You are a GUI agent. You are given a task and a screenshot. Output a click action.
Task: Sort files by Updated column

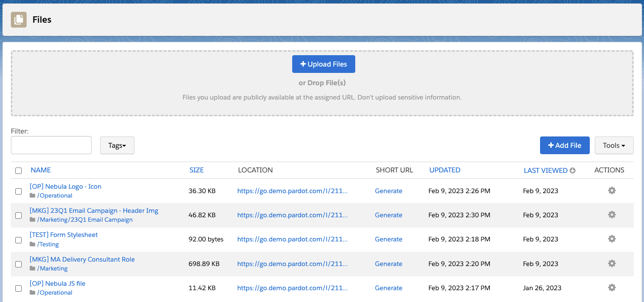[x=444, y=170]
